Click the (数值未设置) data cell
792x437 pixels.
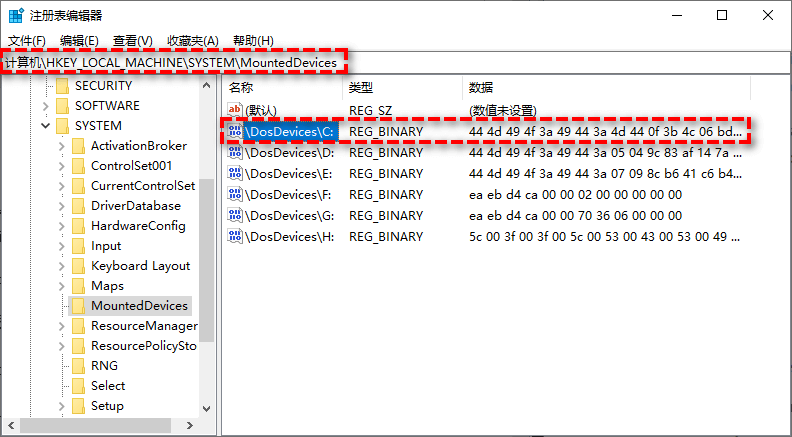pos(503,110)
